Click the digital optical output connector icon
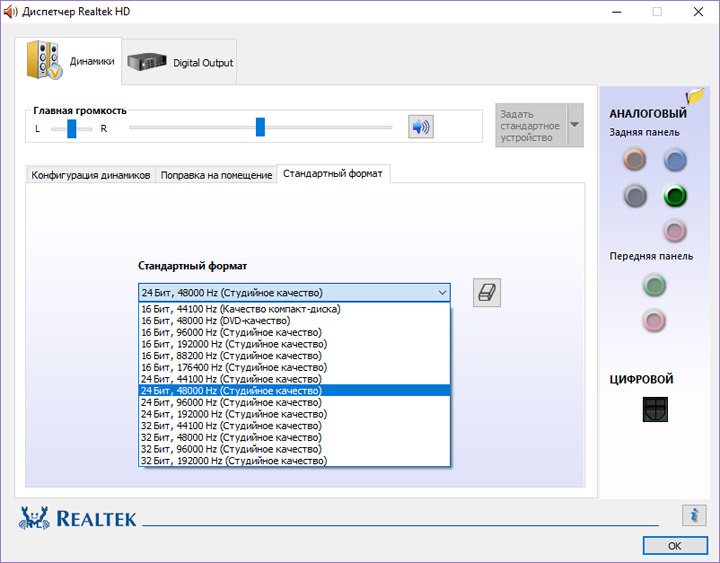Image resolution: width=720 pixels, height=563 pixels. coord(655,409)
